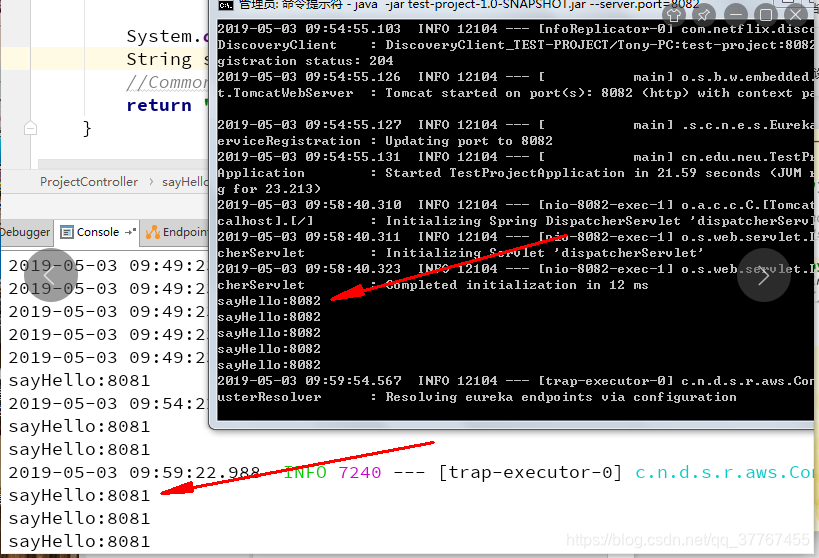Click timestamp '09:54:55.126' in command prompt
819x558 pixels.
point(353,77)
